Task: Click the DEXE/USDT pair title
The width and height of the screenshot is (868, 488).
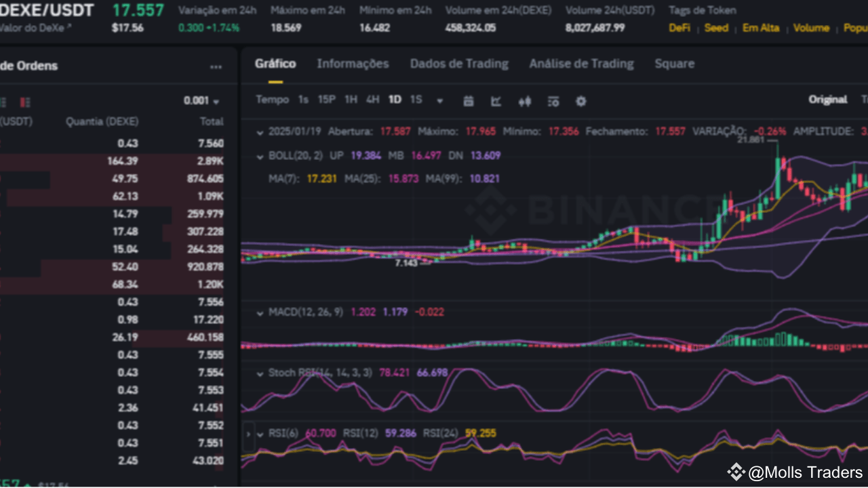Action: pos(47,11)
